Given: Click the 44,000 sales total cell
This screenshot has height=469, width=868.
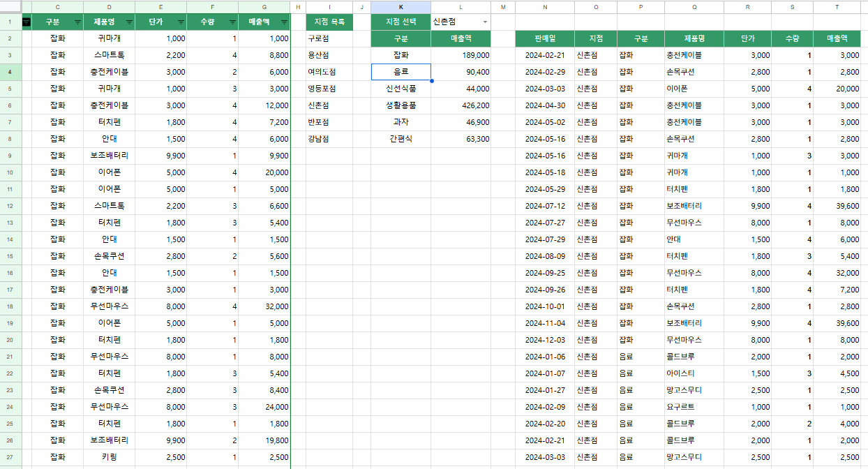Looking at the screenshot, I should point(461,89).
